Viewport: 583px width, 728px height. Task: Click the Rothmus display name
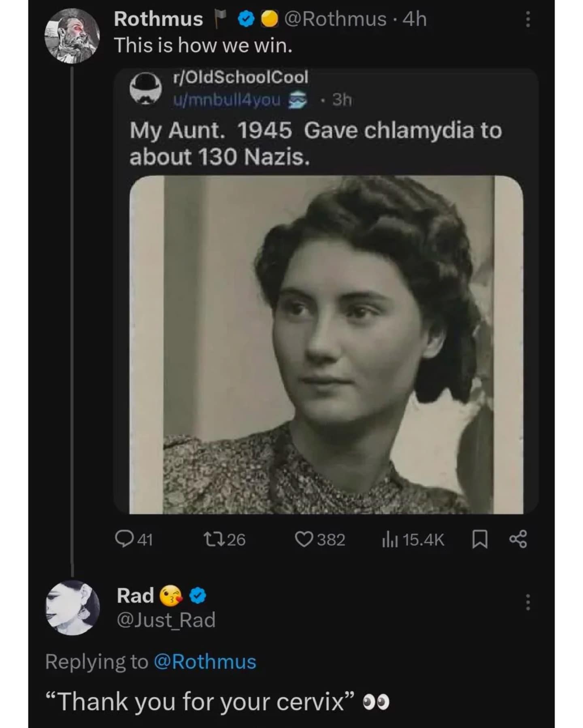pos(158,19)
